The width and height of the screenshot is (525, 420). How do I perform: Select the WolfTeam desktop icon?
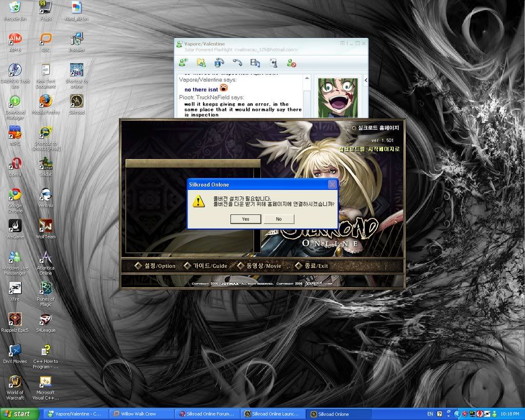(46, 229)
